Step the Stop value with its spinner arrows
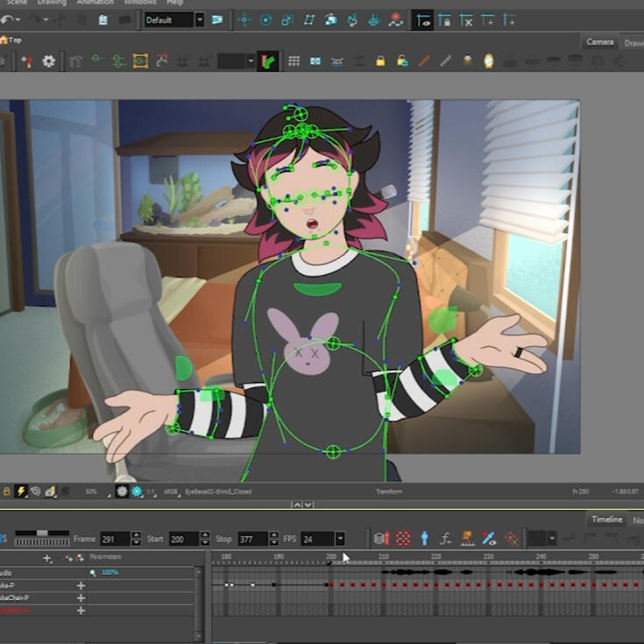The height and width of the screenshot is (644, 644). (273, 539)
